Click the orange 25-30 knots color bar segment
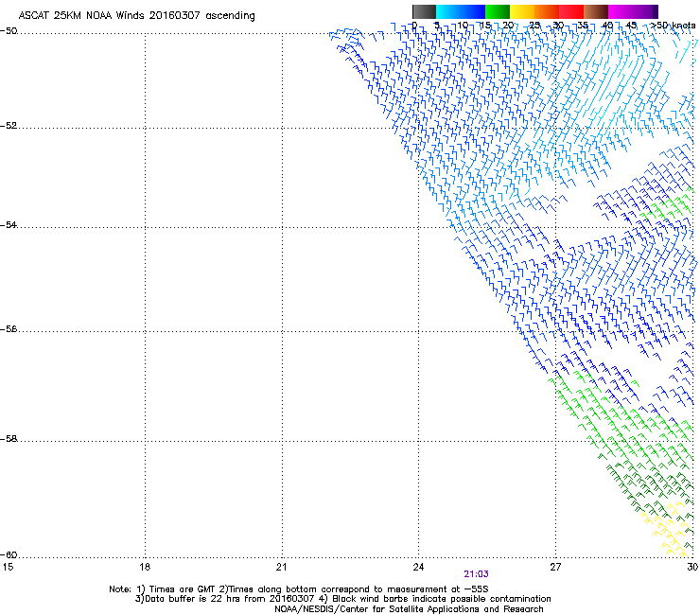 point(547,11)
